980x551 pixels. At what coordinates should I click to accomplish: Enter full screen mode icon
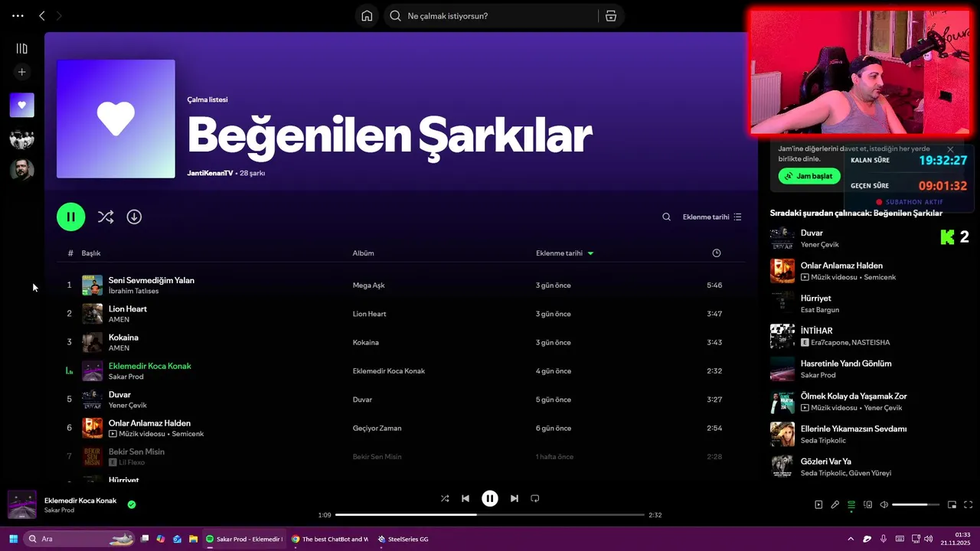pyautogui.click(x=969, y=504)
